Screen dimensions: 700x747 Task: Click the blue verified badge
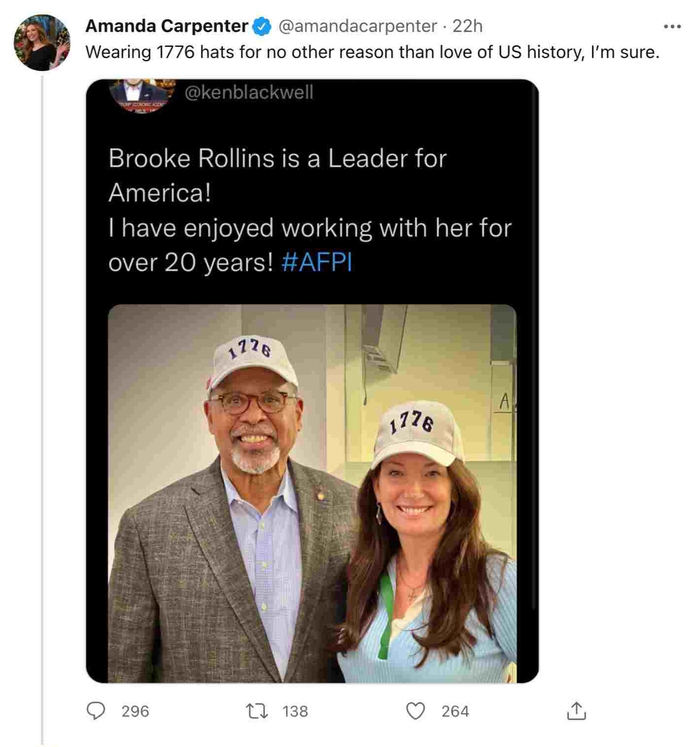coord(262,26)
